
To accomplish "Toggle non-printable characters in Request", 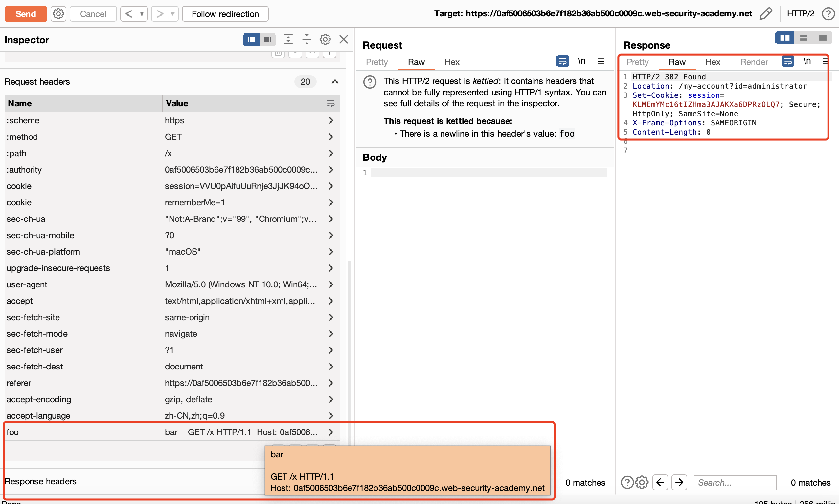I will pyautogui.click(x=582, y=61).
